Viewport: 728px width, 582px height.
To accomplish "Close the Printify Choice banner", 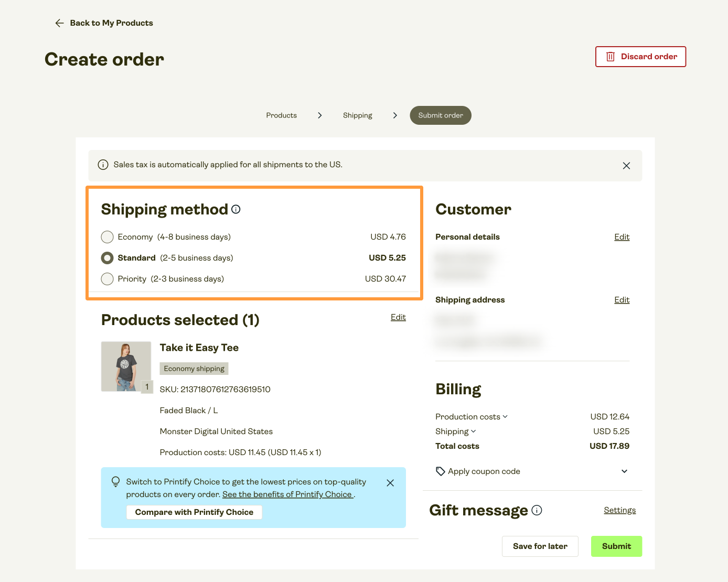I will [x=390, y=483].
